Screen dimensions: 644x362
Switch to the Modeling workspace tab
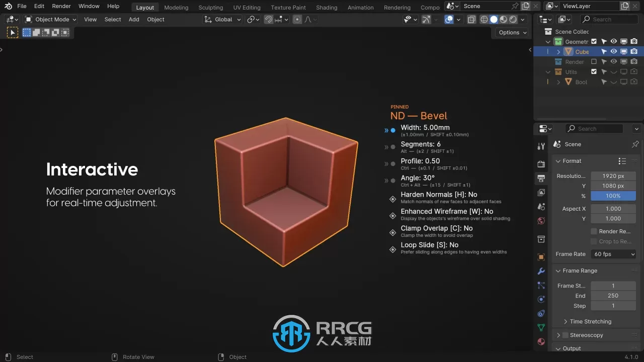pos(176,7)
